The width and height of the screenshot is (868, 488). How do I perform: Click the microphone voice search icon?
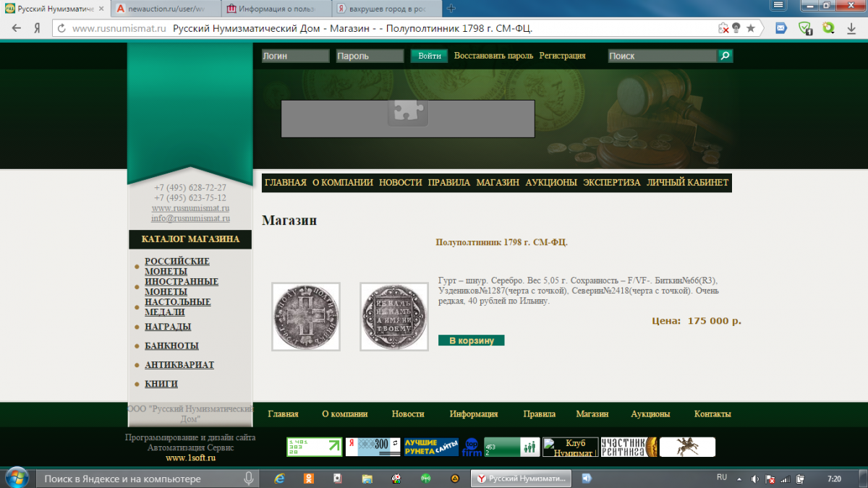tap(248, 479)
